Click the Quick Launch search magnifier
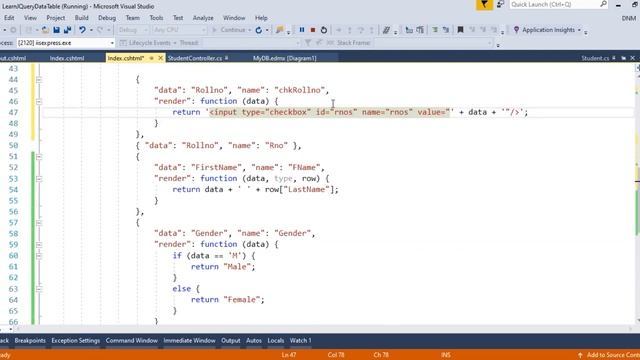 [x=603, y=4]
